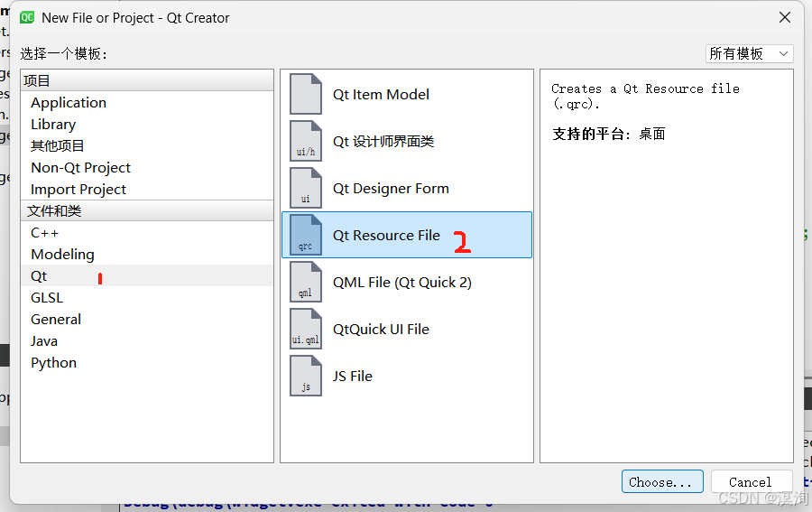
Task: Click the qml file icon
Action: pos(306,282)
